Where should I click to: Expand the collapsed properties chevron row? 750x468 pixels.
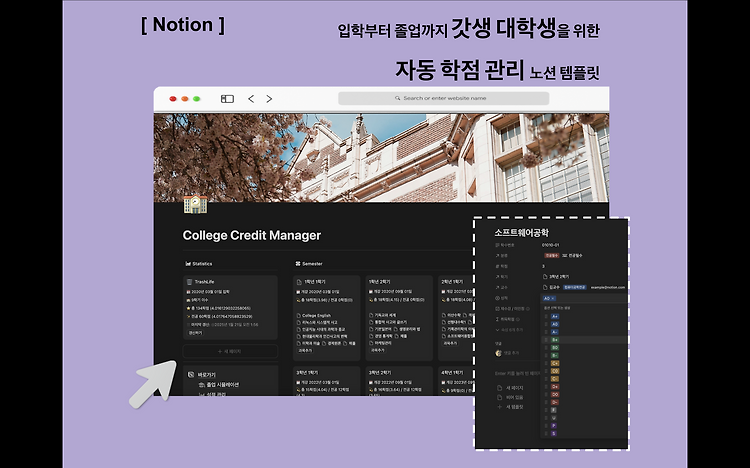tap(510, 330)
